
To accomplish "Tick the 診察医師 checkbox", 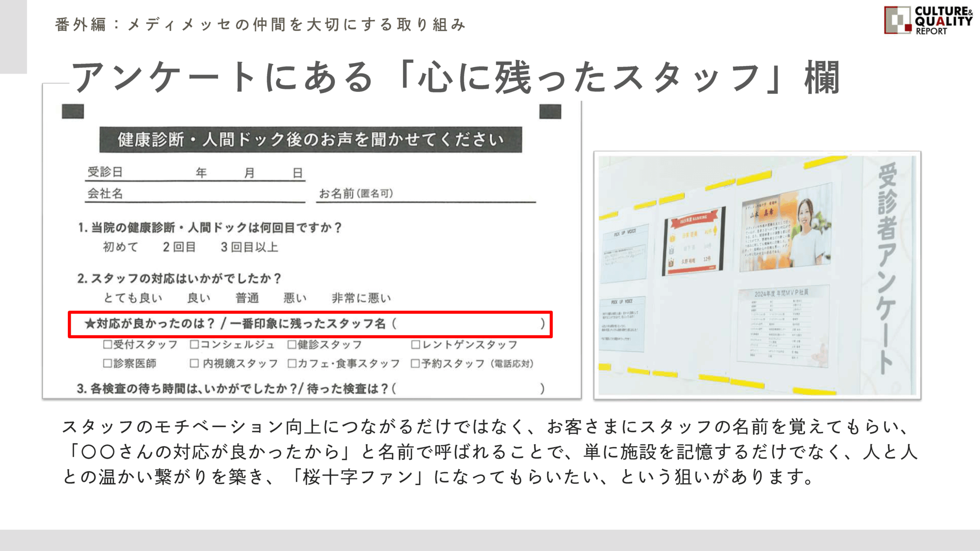I will [x=108, y=363].
